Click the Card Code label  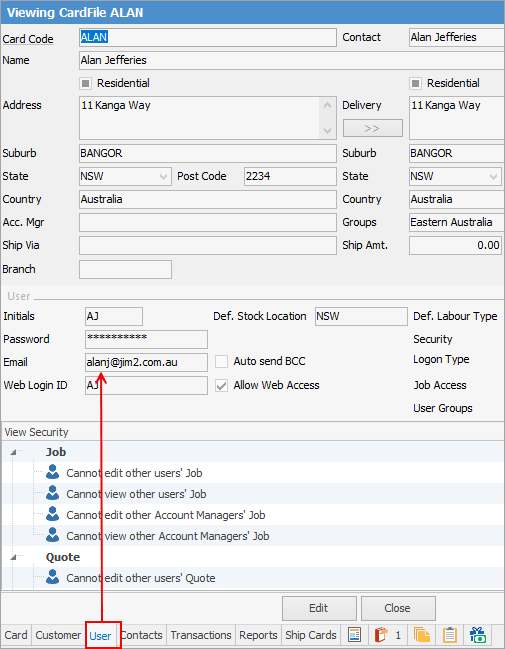click(x=28, y=39)
